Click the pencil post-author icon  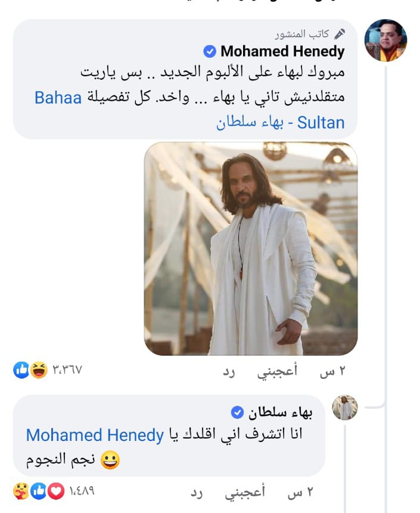pos(340,33)
